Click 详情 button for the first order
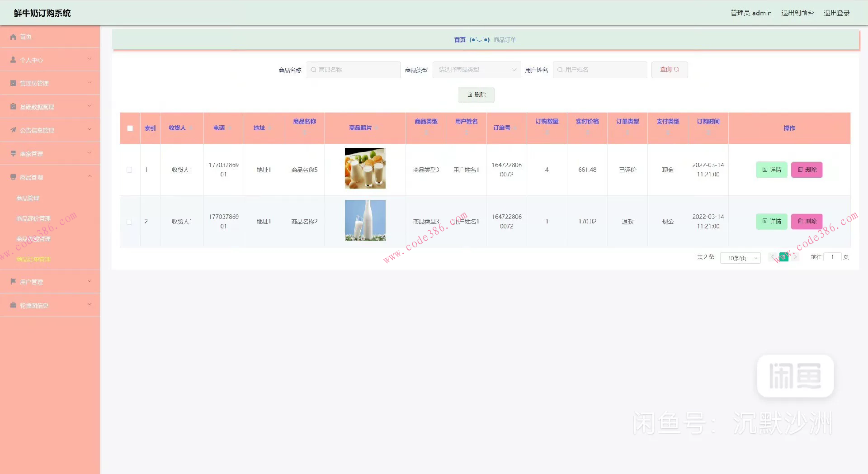 [x=771, y=170]
